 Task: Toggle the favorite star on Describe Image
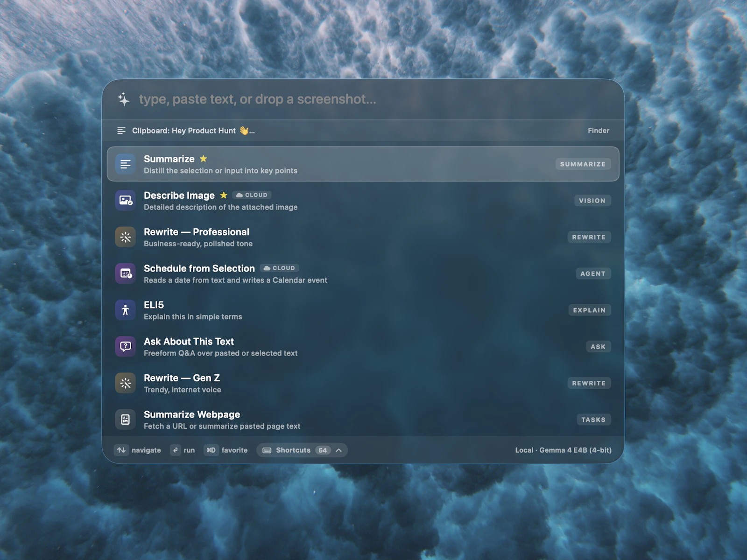coord(224,195)
